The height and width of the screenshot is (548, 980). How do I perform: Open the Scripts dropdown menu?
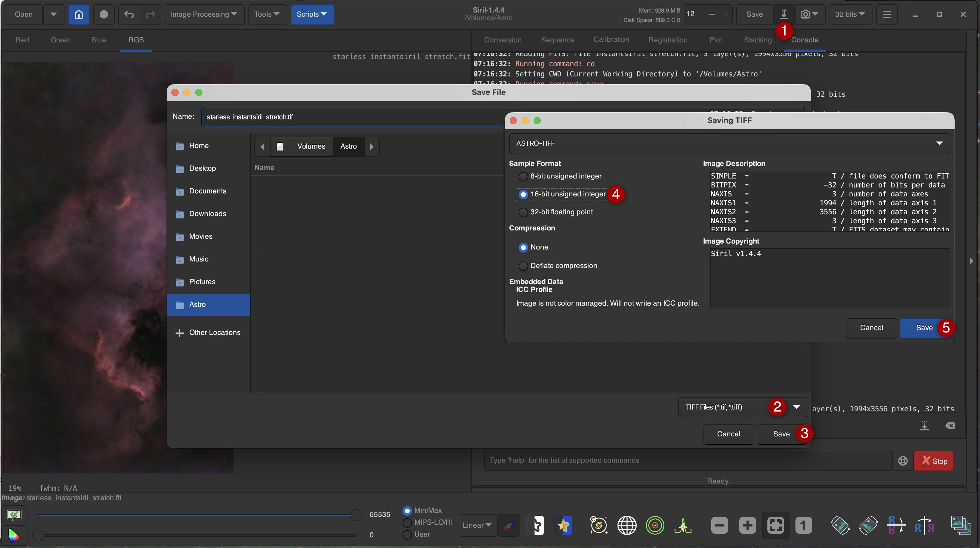pos(312,14)
